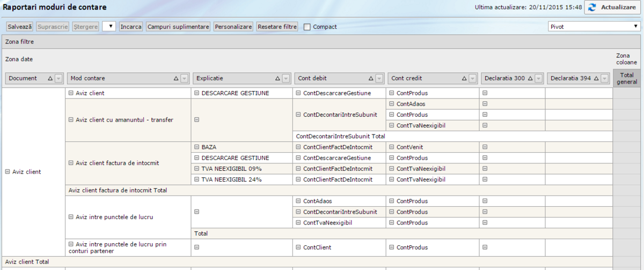Open the small dropdown beside Stergere

(109, 26)
